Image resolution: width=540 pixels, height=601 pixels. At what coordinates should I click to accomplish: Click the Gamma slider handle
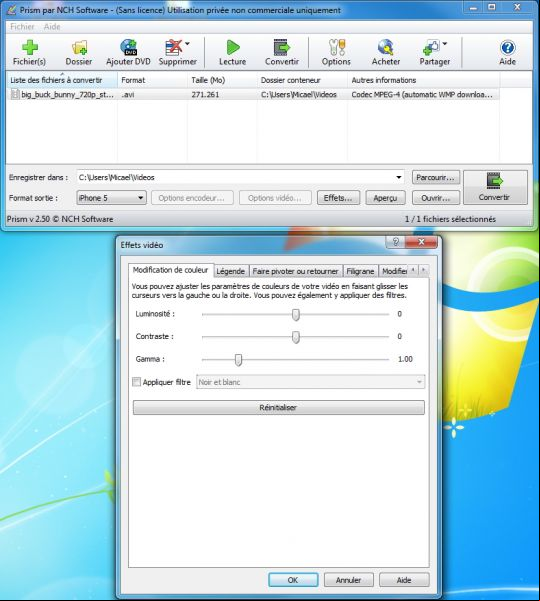click(238, 360)
